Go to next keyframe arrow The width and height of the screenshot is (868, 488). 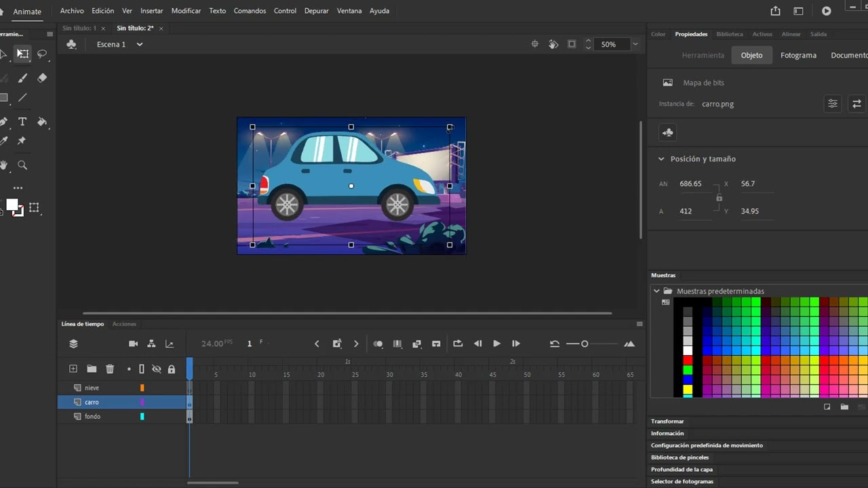(x=356, y=344)
